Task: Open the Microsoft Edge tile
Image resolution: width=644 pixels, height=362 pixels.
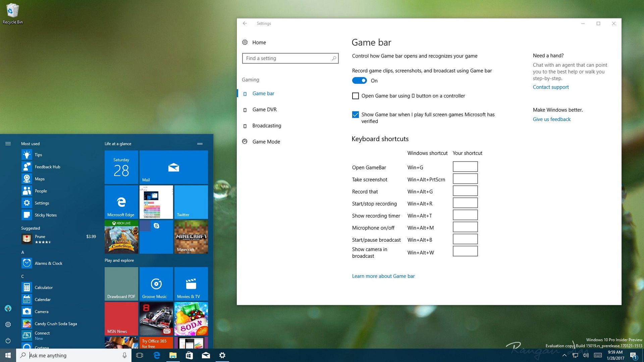Action: point(121,202)
